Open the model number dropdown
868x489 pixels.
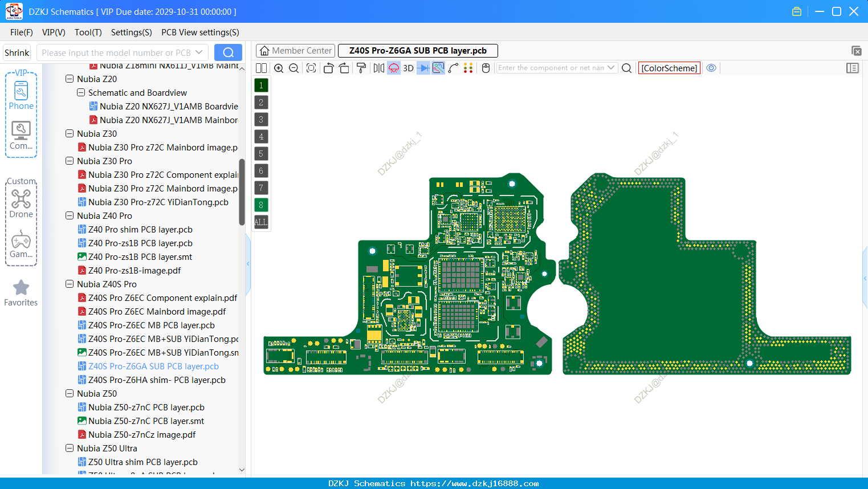pyautogui.click(x=199, y=52)
